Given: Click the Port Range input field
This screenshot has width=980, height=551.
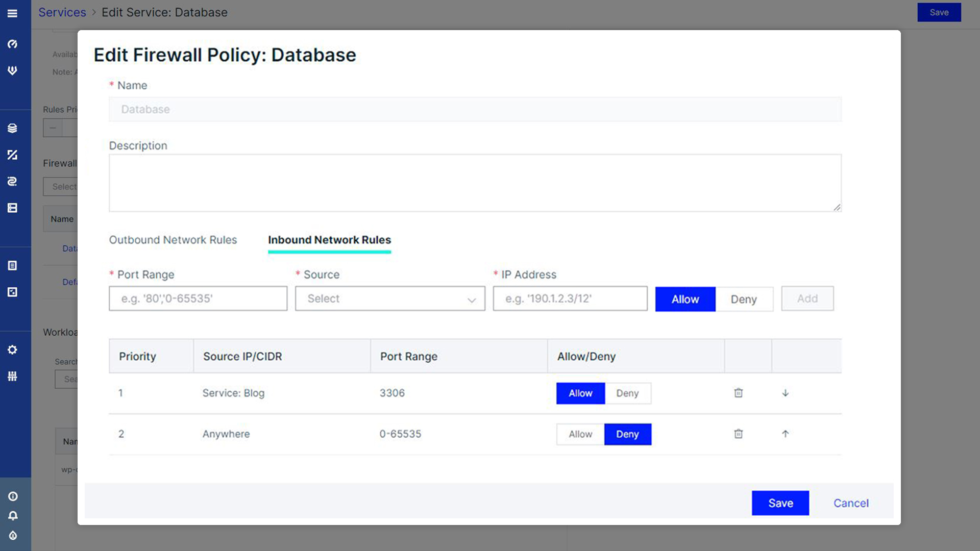Looking at the screenshot, I should click(x=198, y=298).
